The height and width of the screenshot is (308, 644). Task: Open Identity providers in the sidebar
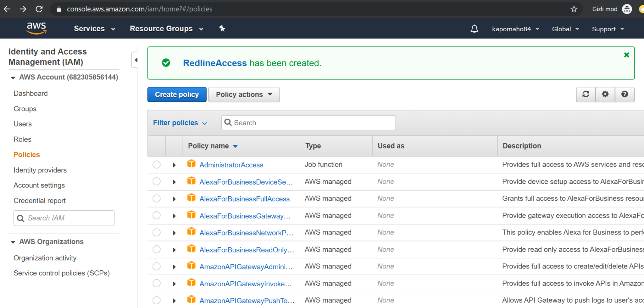pos(40,170)
